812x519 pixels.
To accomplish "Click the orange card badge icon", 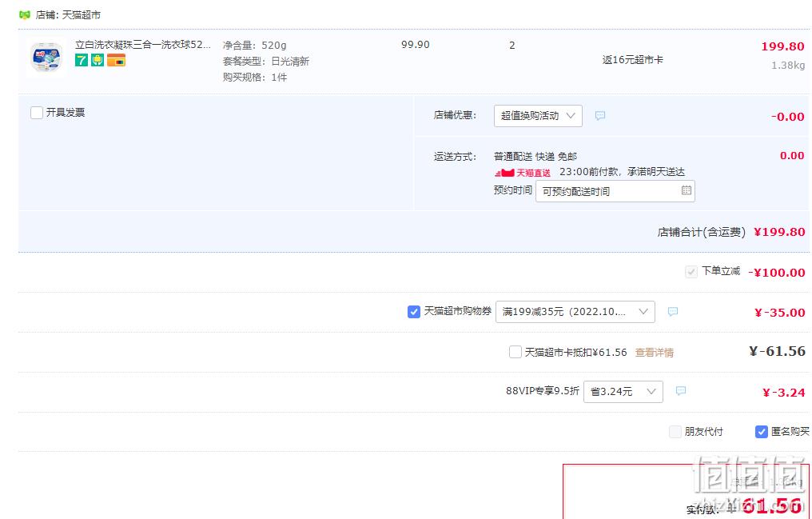I will pyautogui.click(x=117, y=60).
